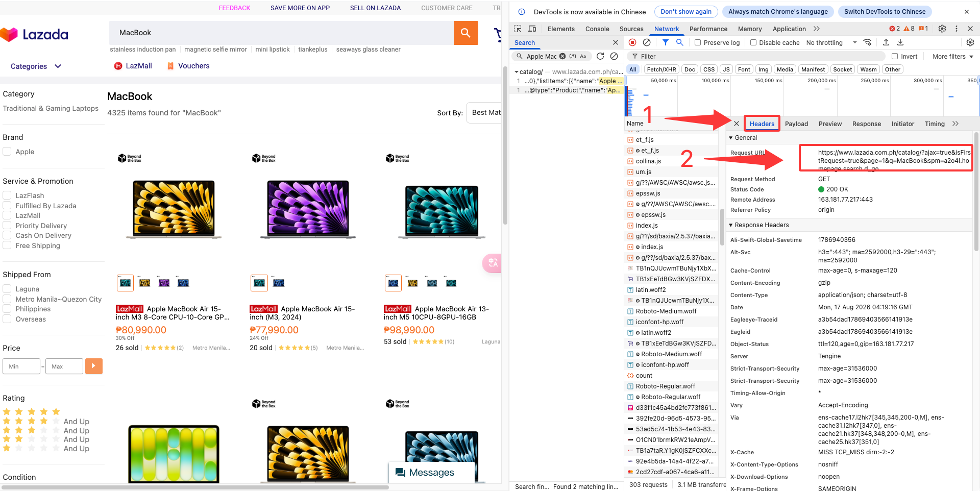Open the shopping cart icon
Screen dimensions: 980x491
[x=498, y=35]
